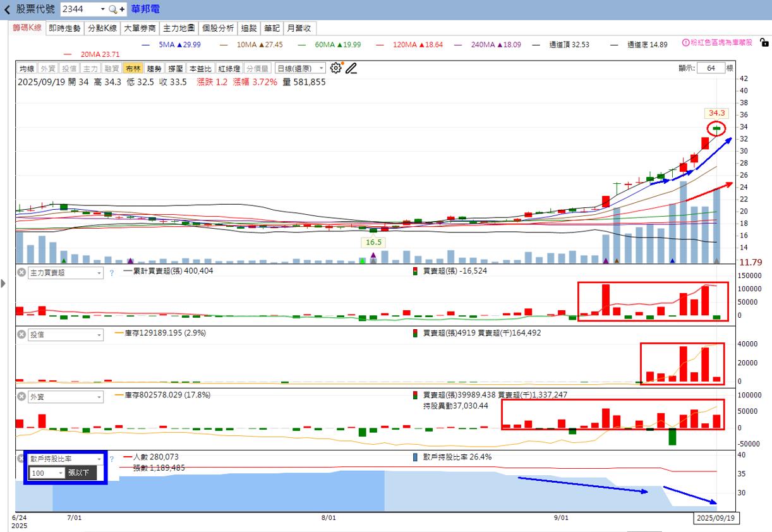Close the 主力買賣超 indicator panel
Image resolution: width=772 pixels, height=532 pixels.
coord(21,272)
